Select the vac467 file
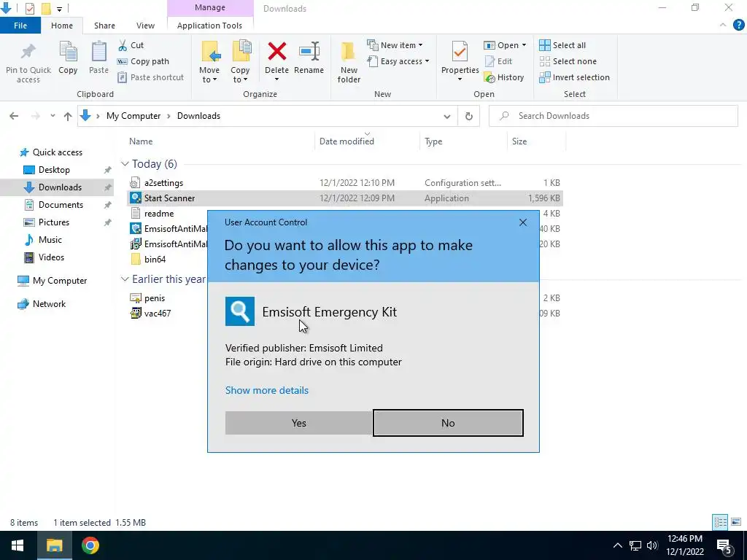The image size is (747, 560). (x=158, y=314)
